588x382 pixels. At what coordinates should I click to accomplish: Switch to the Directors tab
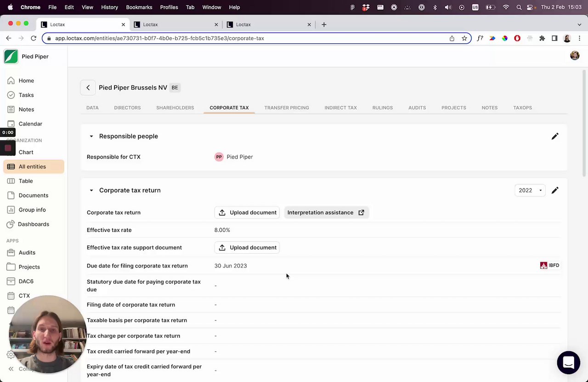tap(127, 108)
